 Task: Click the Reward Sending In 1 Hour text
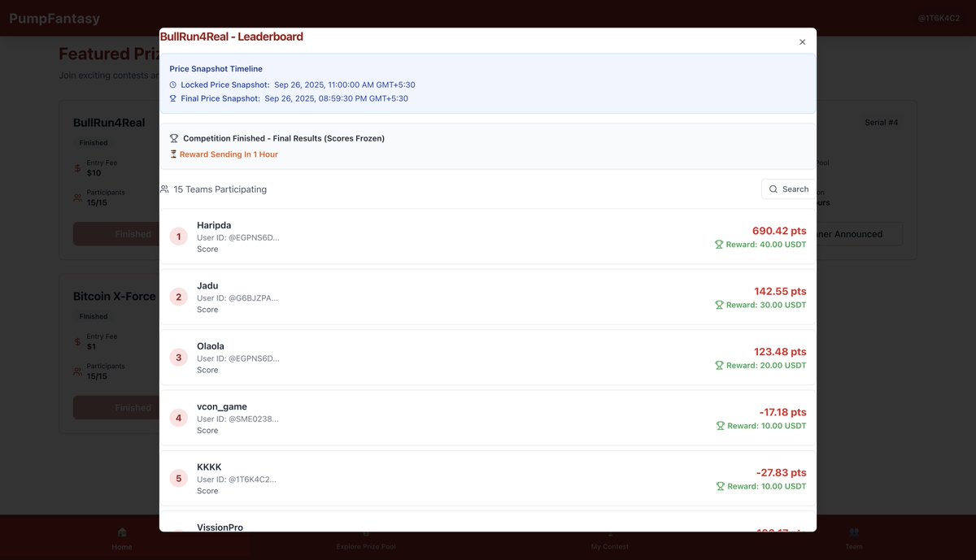point(229,154)
